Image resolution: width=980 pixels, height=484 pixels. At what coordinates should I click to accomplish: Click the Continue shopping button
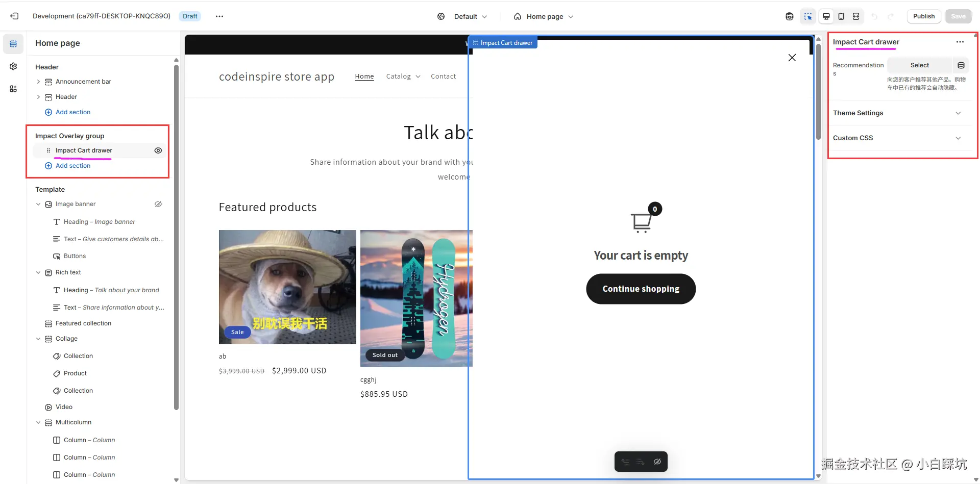[641, 289]
